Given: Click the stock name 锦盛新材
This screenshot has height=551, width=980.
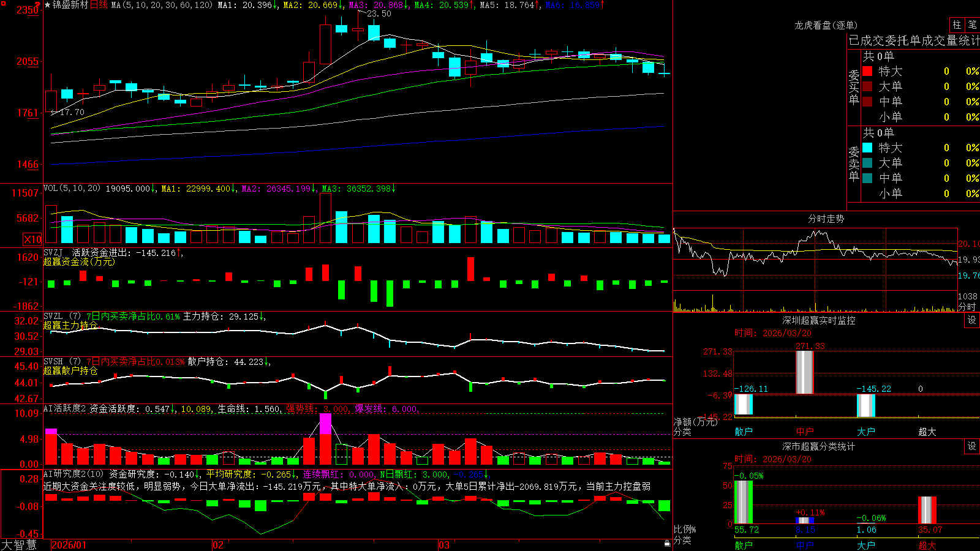Looking at the screenshot, I should coord(70,5).
